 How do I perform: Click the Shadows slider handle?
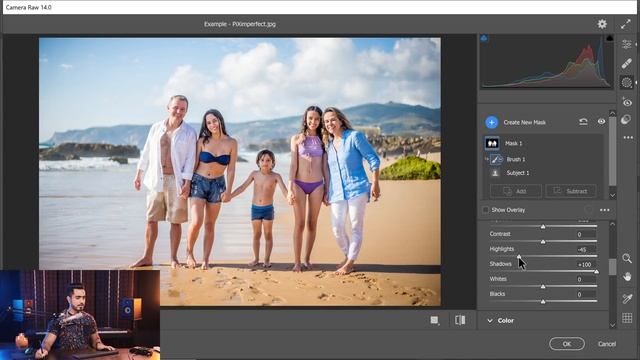[596, 271]
